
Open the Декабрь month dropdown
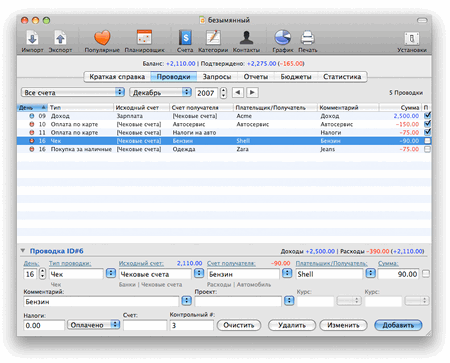tap(160, 92)
